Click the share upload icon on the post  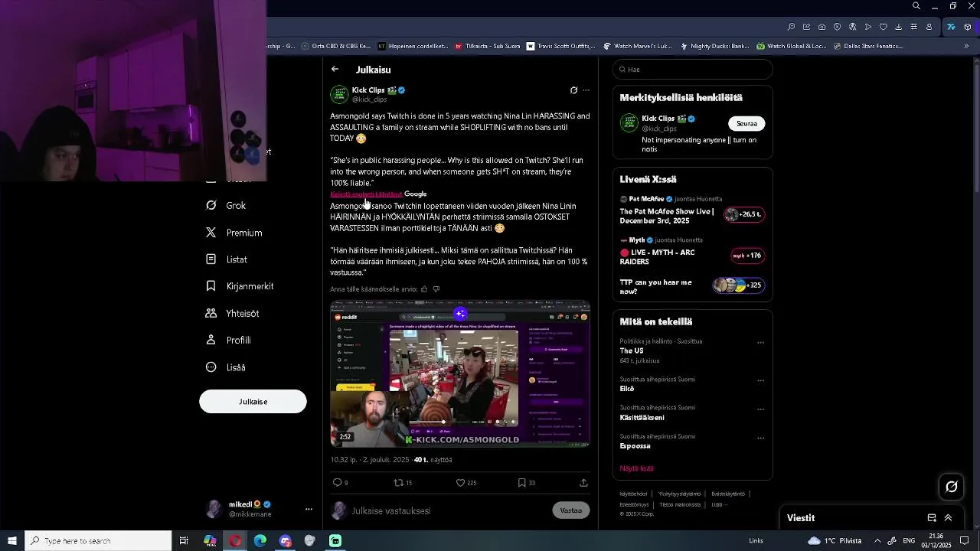[x=583, y=483]
